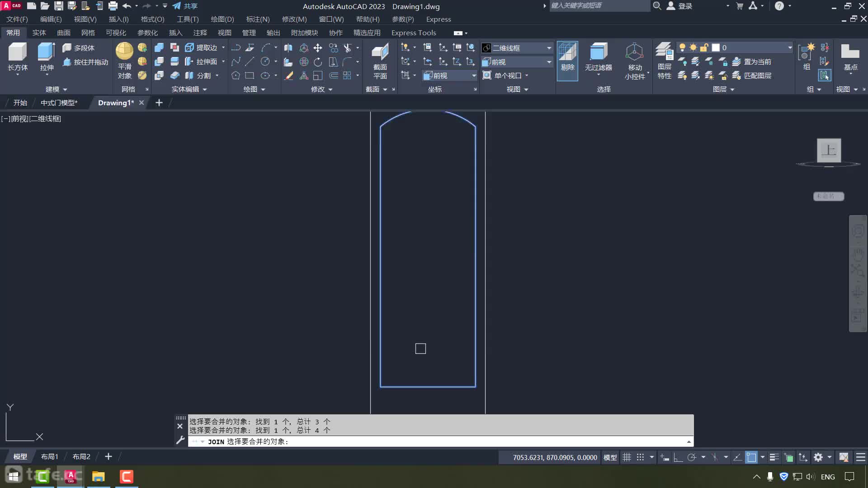
Task: Click the 拉伸 extrude tool
Action: [x=46, y=57]
